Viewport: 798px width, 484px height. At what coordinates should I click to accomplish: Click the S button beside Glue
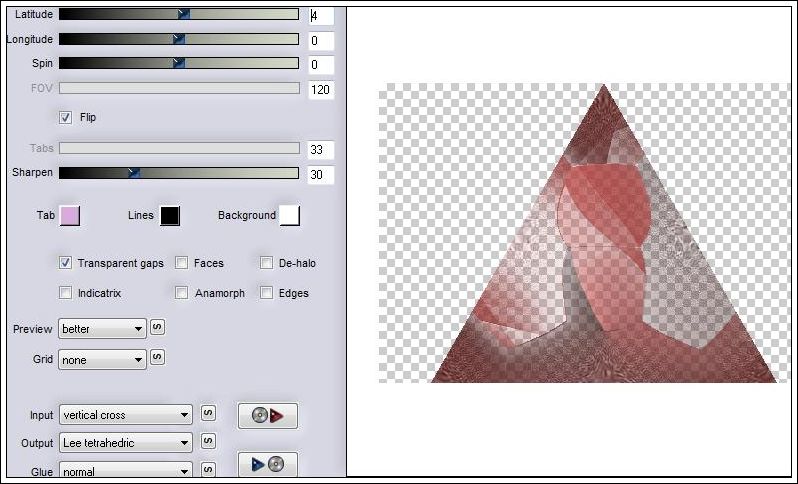[x=208, y=469]
